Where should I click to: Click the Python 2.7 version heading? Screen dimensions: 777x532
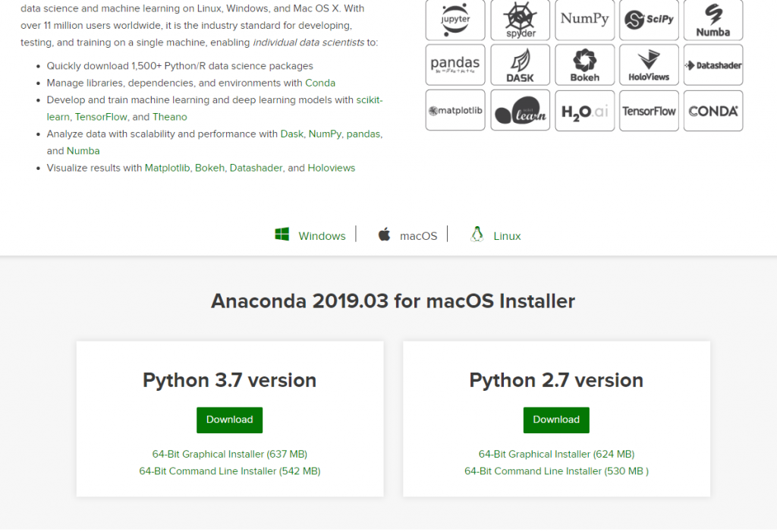tap(556, 380)
